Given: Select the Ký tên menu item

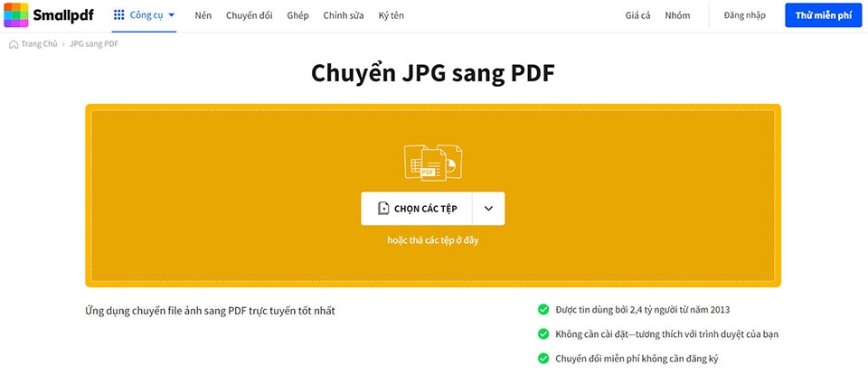Looking at the screenshot, I should (391, 15).
